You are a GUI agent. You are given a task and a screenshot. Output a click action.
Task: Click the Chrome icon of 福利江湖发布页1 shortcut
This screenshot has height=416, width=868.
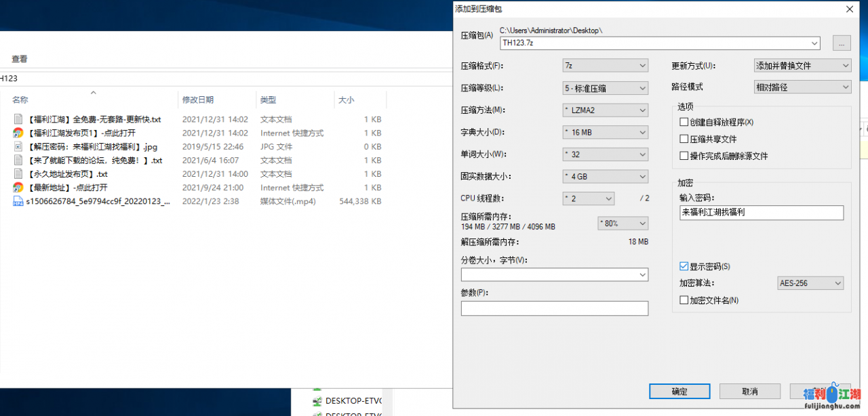tap(18, 133)
